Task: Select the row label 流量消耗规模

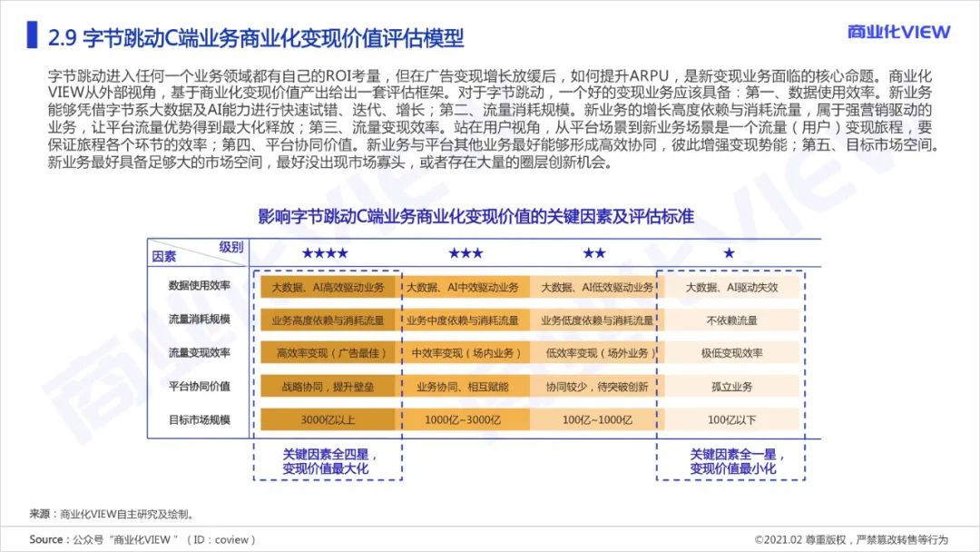Action: coord(200,319)
